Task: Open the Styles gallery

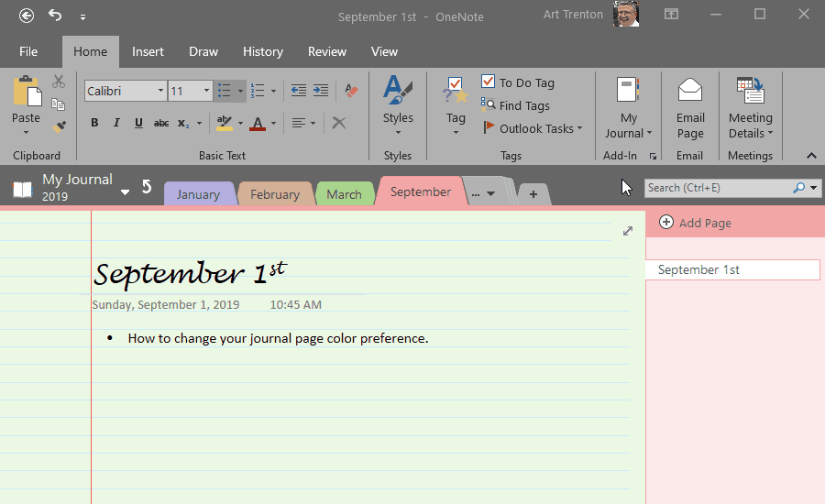Action: [x=398, y=105]
